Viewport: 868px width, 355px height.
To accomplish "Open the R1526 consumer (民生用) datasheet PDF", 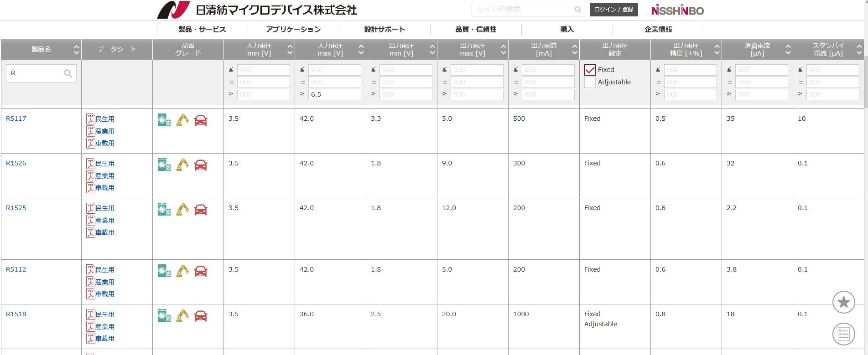I will pyautogui.click(x=100, y=164).
